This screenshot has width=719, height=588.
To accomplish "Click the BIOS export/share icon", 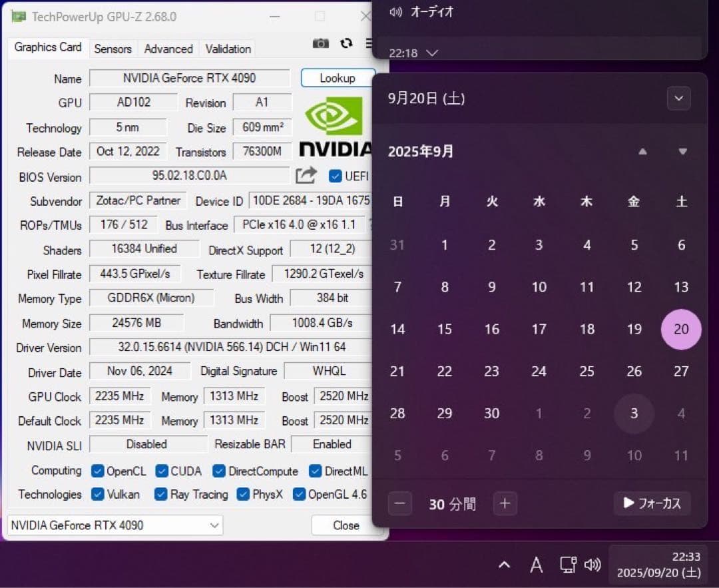I will coord(306,174).
